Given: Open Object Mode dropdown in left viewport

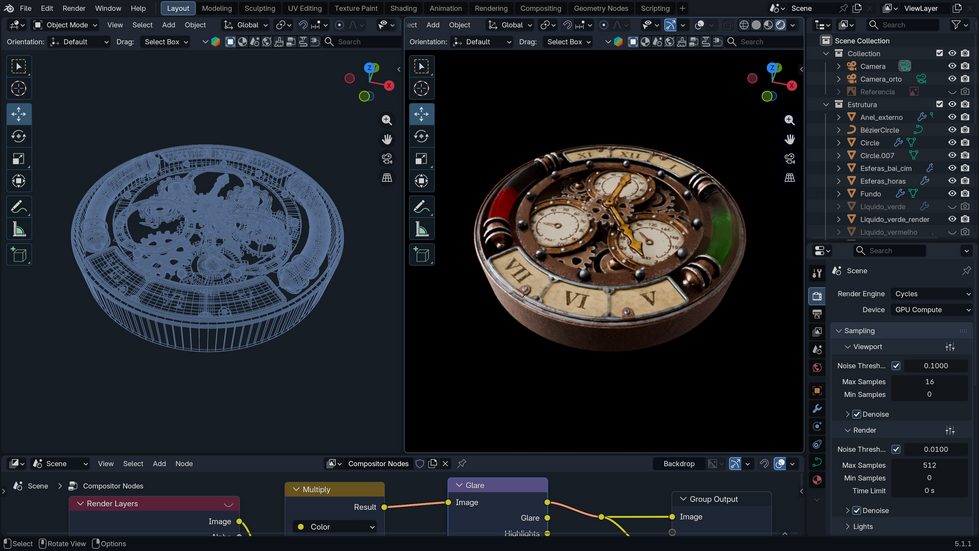Looking at the screenshot, I should 66,25.
